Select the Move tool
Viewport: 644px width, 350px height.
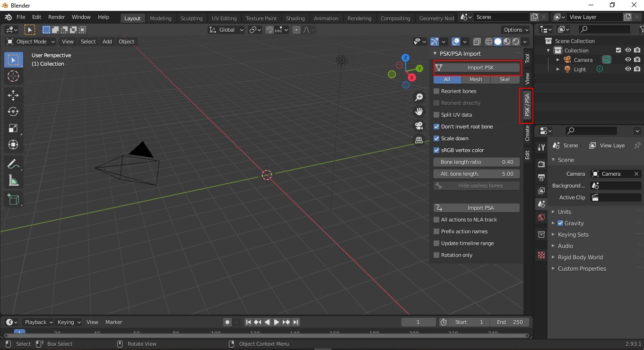(13, 95)
